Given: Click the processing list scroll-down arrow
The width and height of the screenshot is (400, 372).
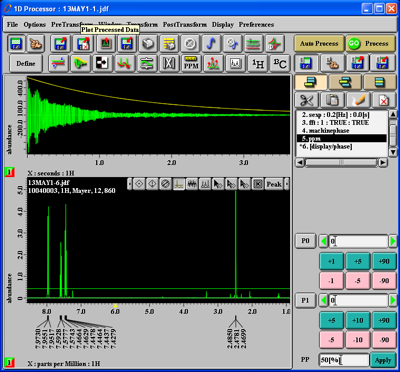Looking at the screenshot, I should click(x=393, y=153).
